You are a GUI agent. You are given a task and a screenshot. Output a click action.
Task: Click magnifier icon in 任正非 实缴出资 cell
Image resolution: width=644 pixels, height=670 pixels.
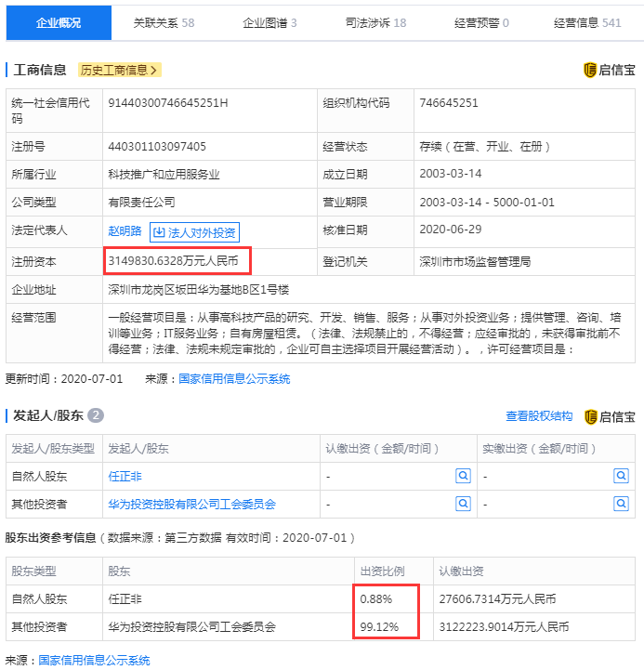(x=621, y=476)
